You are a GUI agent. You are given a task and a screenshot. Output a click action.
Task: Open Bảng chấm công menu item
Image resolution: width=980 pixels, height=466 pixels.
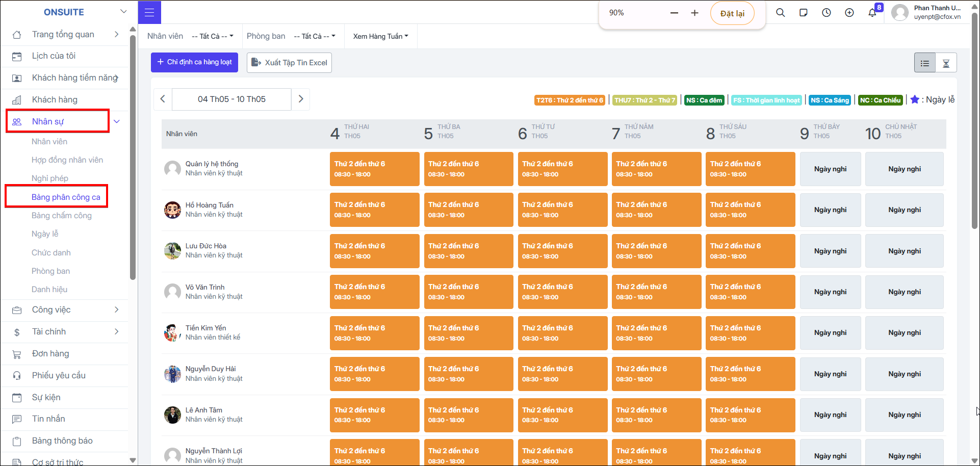[x=62, y=216]
